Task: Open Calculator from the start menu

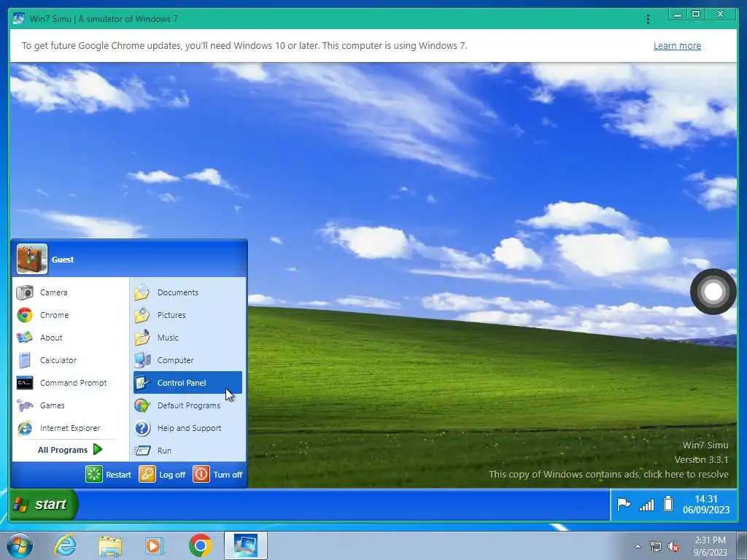Action: point(69,360)
